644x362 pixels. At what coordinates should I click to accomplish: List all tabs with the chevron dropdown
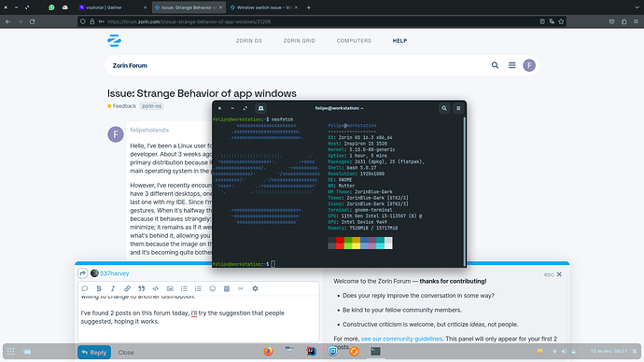(x=637, y=7)
